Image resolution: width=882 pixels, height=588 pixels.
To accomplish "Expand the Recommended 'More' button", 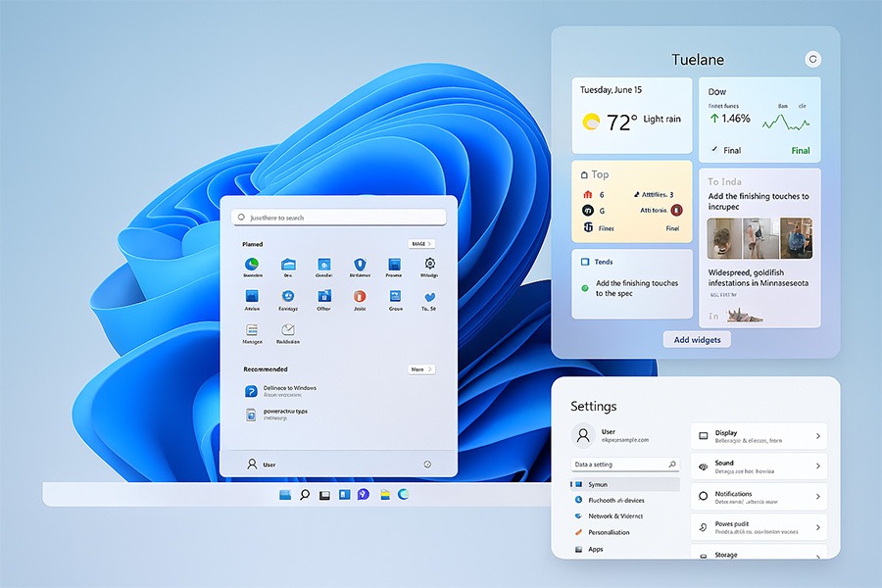I will click(420, 369).
